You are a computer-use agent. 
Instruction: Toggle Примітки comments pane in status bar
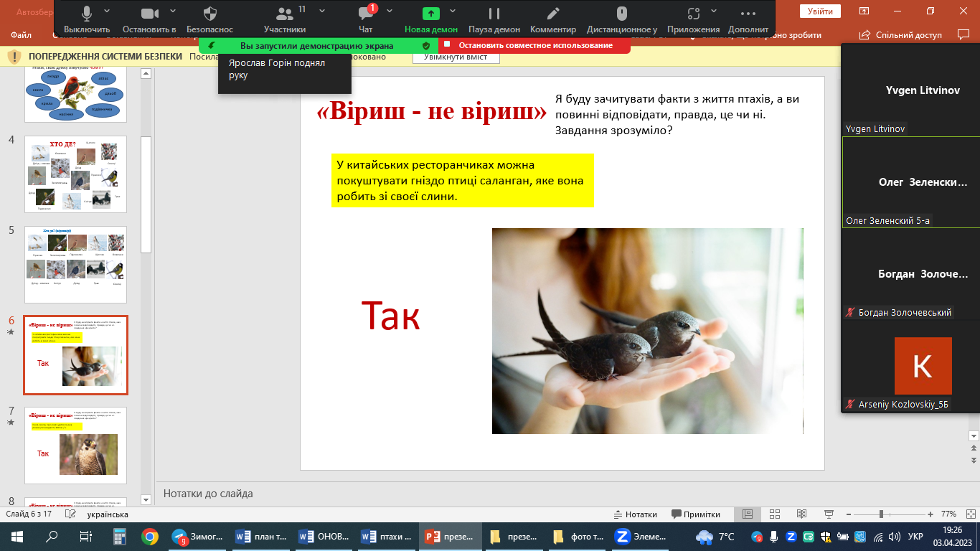(696, 514)
